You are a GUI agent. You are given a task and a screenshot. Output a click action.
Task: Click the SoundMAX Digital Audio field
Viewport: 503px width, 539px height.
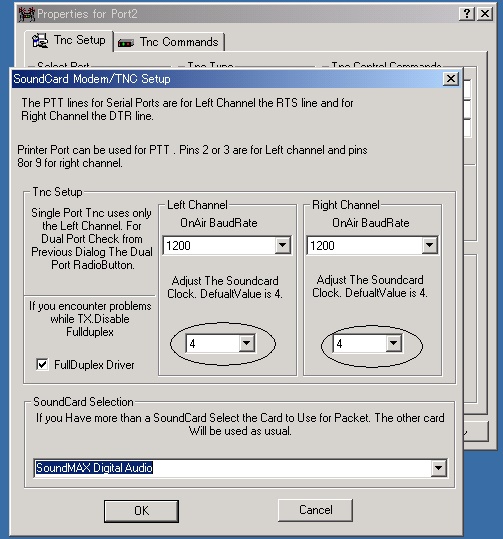click(x=241, y=468)
